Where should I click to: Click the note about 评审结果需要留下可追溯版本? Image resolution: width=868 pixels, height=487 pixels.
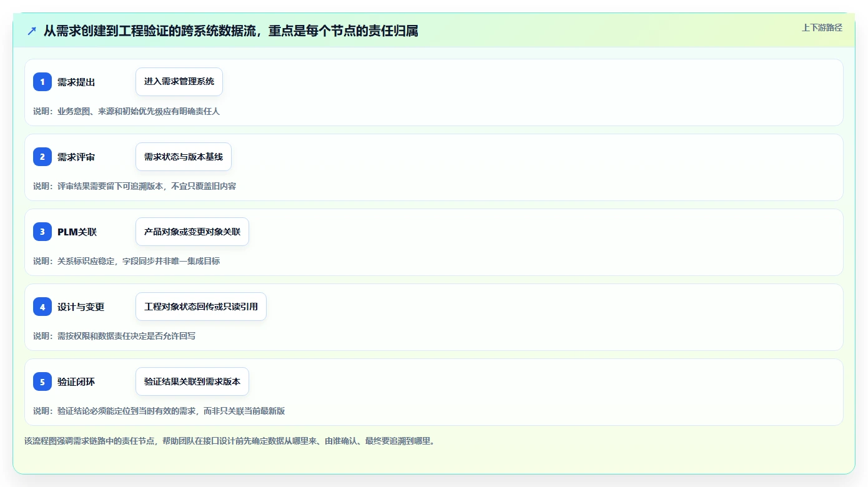pos(135,186)
